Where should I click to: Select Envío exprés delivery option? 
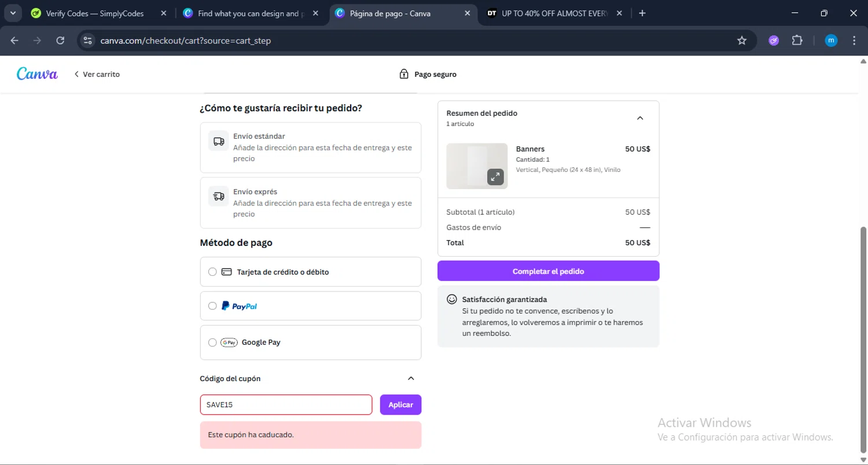coord(311,203)
